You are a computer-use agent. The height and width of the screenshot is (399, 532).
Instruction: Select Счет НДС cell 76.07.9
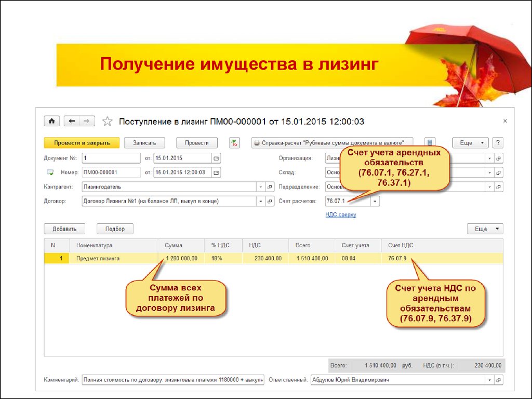pos(442,258)
